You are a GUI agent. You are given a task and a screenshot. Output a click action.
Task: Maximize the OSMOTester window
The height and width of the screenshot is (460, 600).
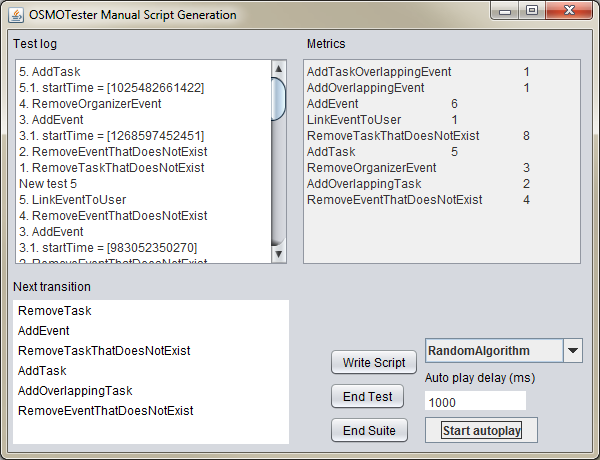532,11
